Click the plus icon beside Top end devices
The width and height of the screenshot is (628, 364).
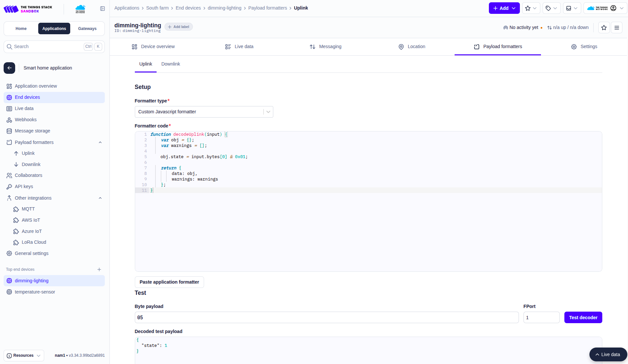click(99, 269)
